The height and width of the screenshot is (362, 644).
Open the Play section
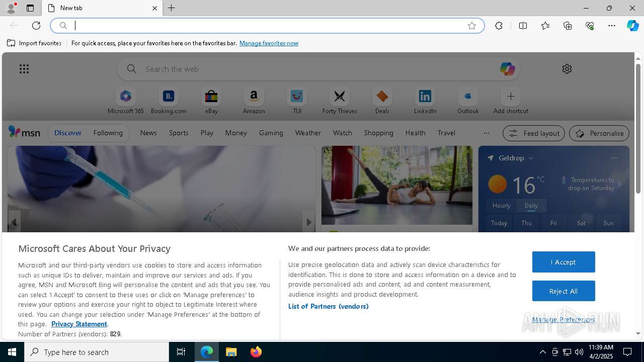click(x=207, y=133)
